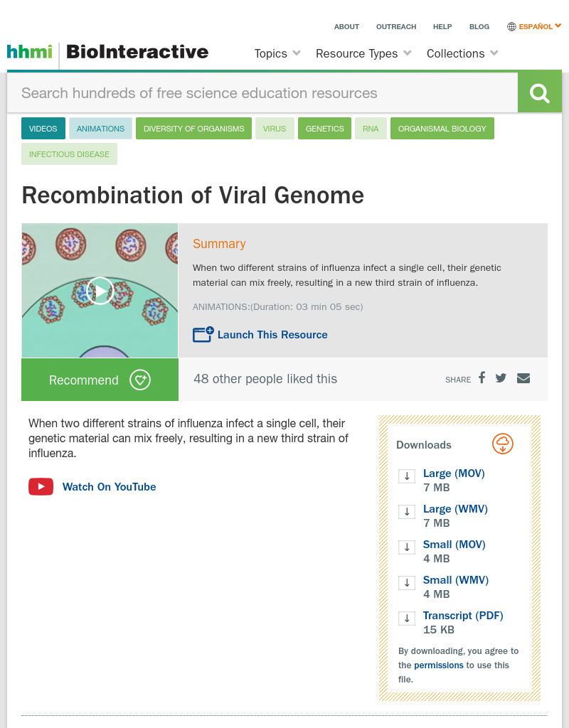This screenshot has width=569, height=728.
Task: Open Launch This Resource
Action: click(272, 335)
